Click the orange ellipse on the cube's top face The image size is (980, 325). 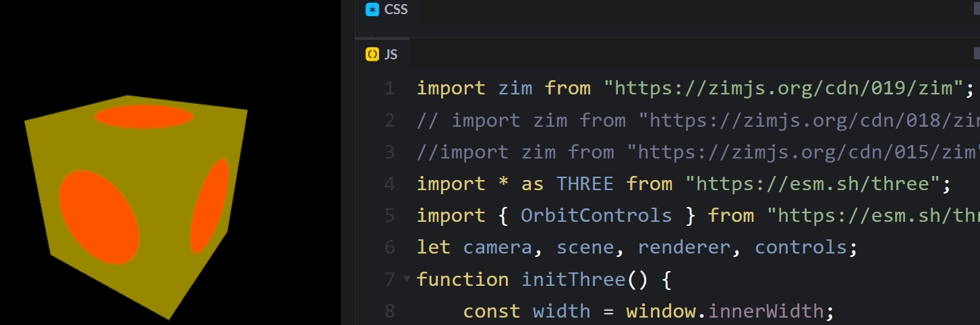point(144,117)
